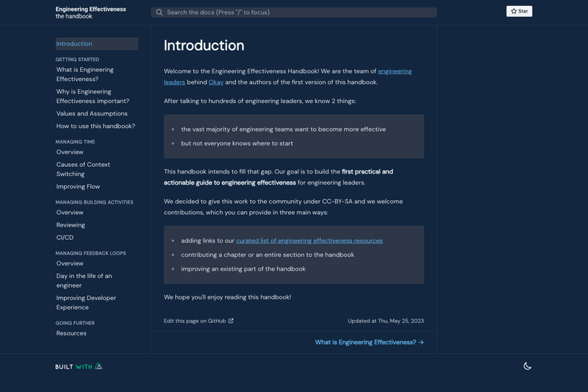Open the external link icon beside Edit on GitHub
This screenshot has width=588, height=392.
click(x=231, y=321)
